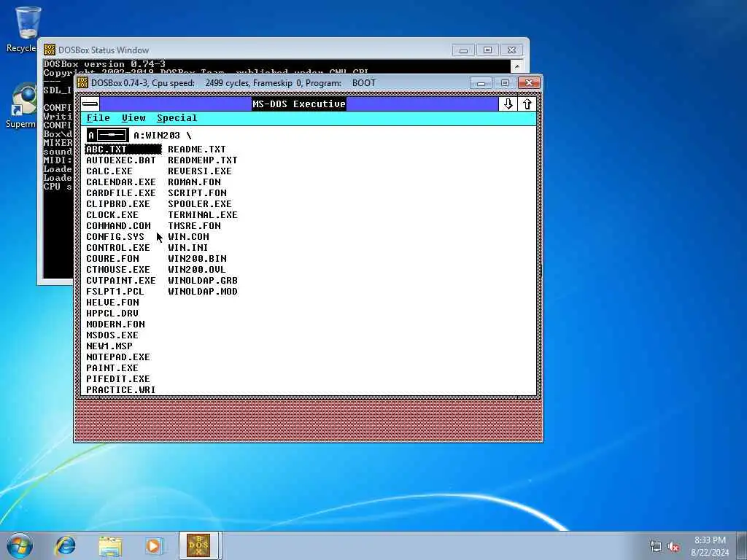Click the network tray icon
The image size is (747, 560).
point(656,547)
